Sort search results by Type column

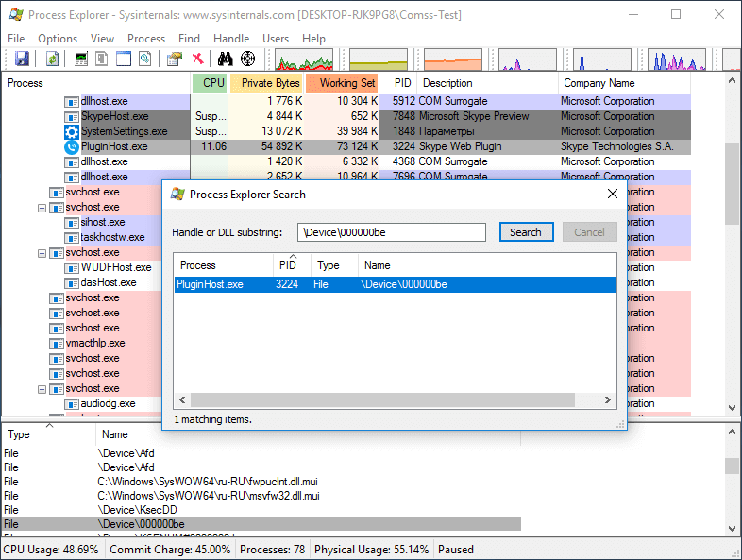[x=334, y=264]
